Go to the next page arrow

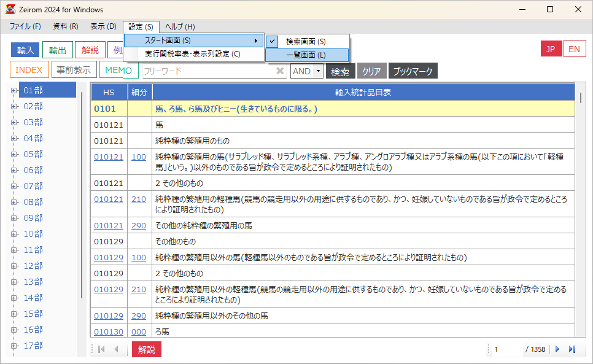557,349
